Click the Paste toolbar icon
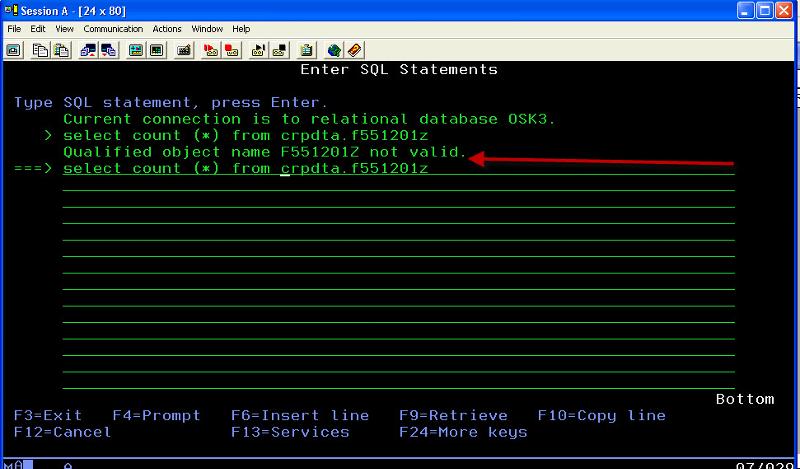This screenshot has width=800, height=469. (x=62, y=50)
